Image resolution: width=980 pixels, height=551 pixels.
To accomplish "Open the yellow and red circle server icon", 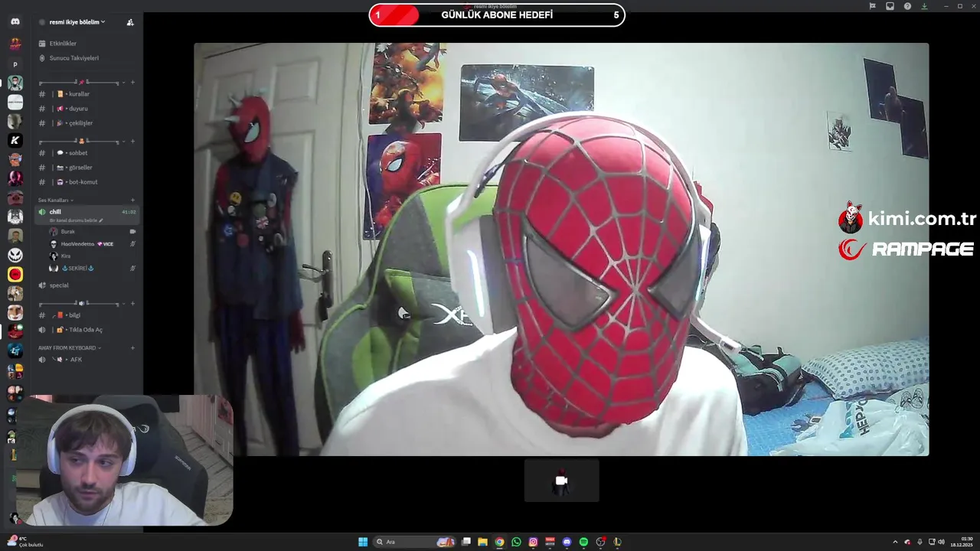I will pos(15,274).
